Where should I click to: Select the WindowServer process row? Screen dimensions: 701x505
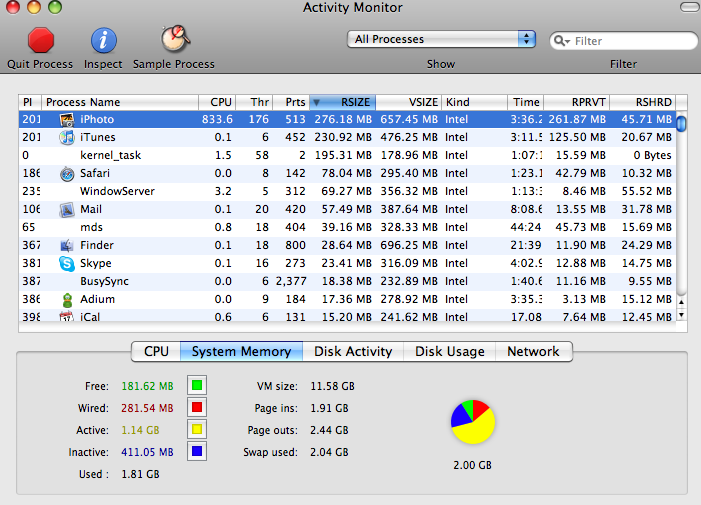[x=347, y=191]
